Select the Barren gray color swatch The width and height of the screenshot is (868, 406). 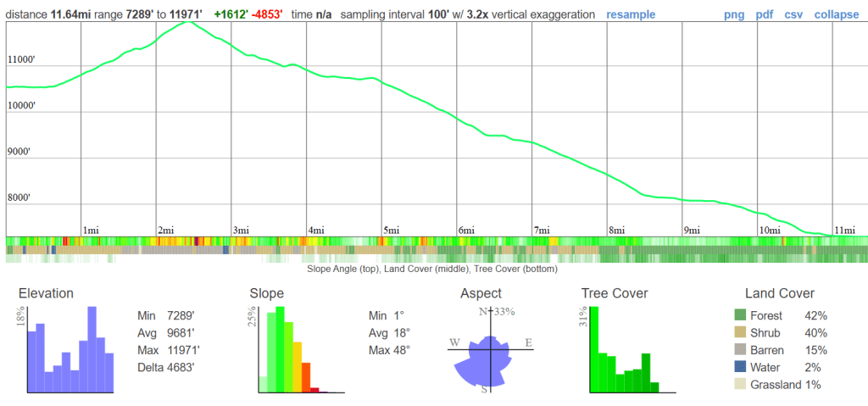coord(741,350)
